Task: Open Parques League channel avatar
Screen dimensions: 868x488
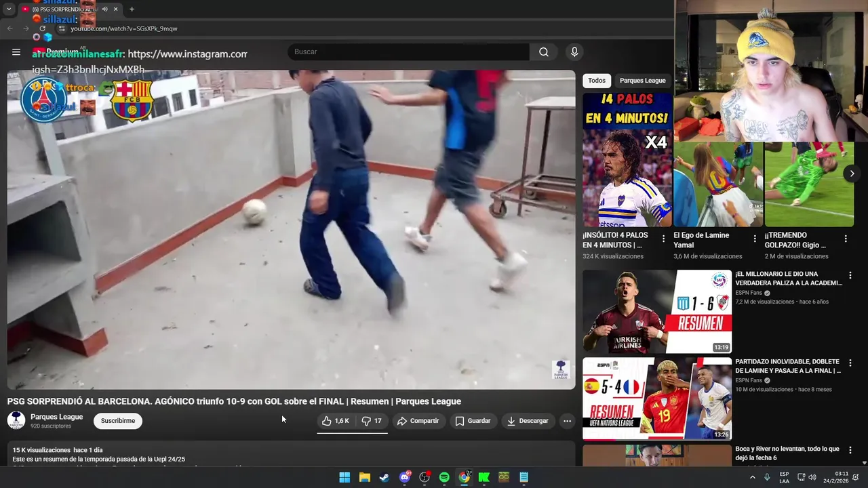Action: 16,420
